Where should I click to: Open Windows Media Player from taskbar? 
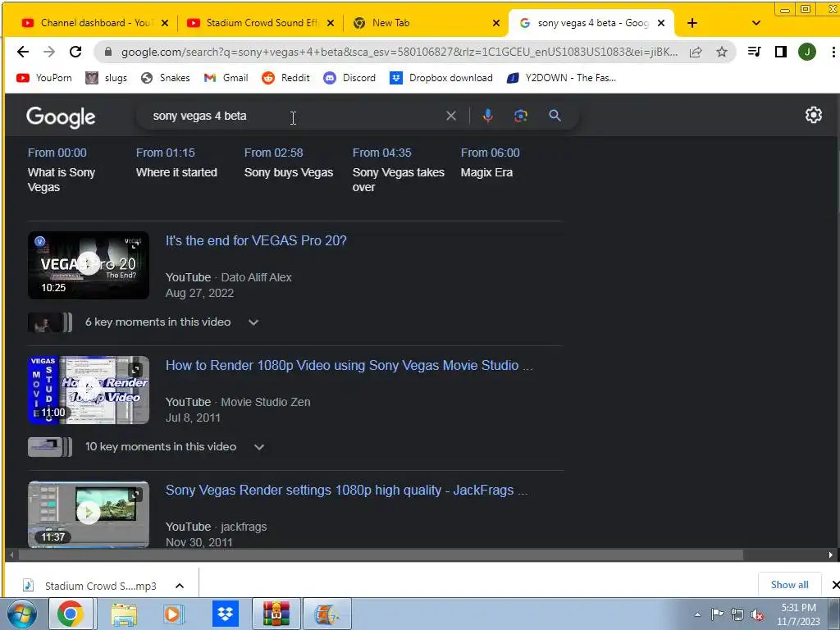click(x=173, y=614)
